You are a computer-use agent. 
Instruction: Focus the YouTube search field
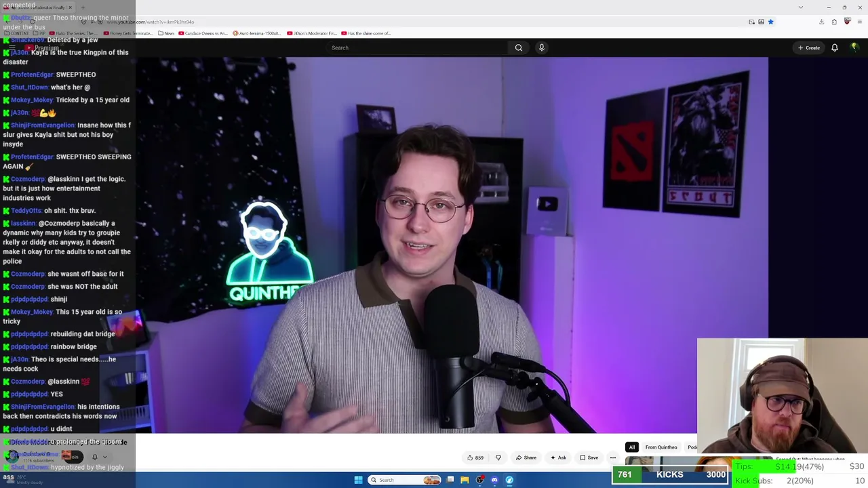pyautogui.click(x=417, y=47)
